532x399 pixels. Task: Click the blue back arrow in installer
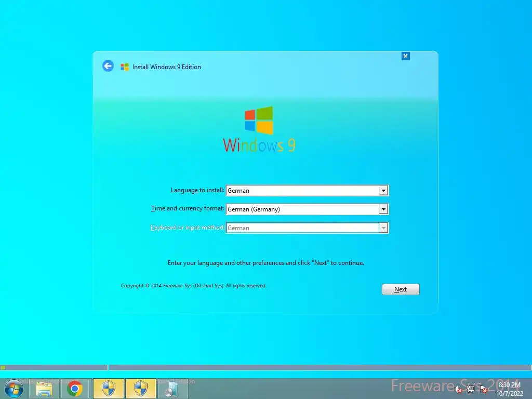(x=108, y=66)
